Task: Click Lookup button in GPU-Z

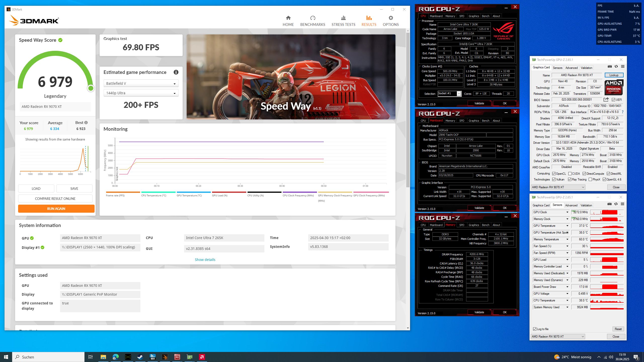Action: point(614,75)
